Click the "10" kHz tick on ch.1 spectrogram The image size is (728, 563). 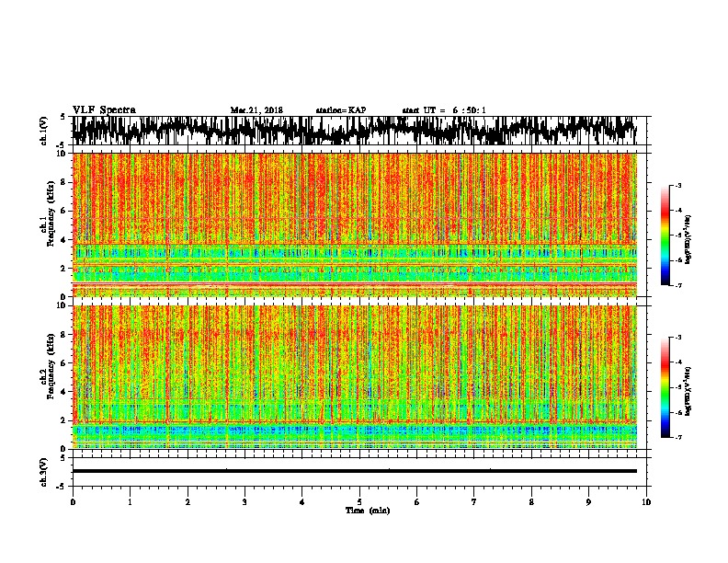[63, 154]
